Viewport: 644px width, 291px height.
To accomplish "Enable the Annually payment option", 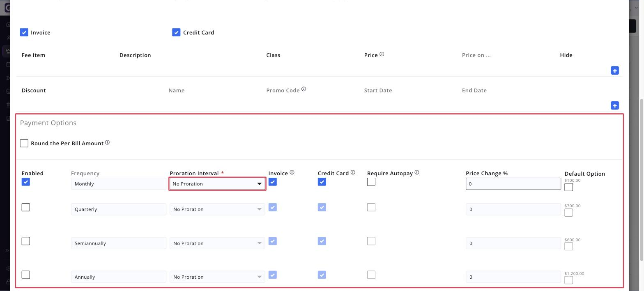I will pyautogui.click(x=26, y=275).
